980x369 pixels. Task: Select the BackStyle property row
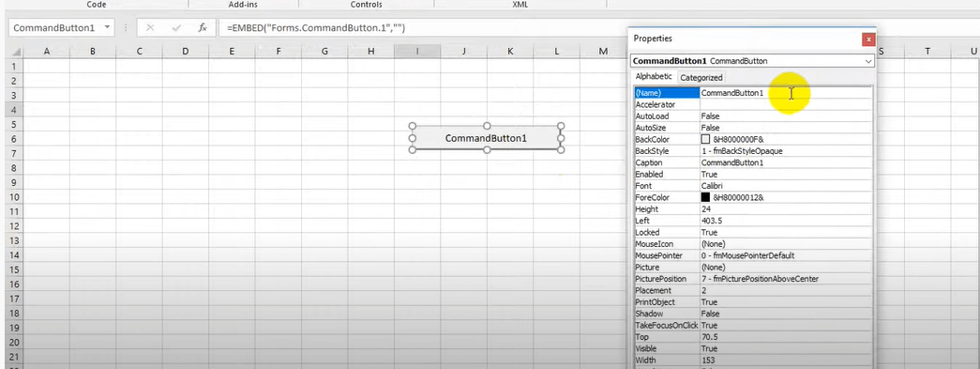pos(753,151)
